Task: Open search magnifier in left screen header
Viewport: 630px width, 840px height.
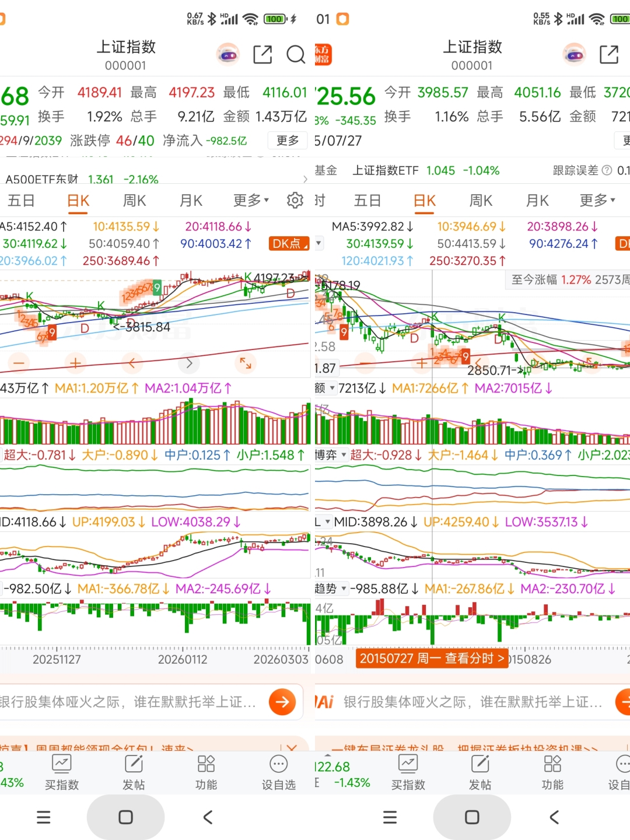Action: tap(296, 55)
